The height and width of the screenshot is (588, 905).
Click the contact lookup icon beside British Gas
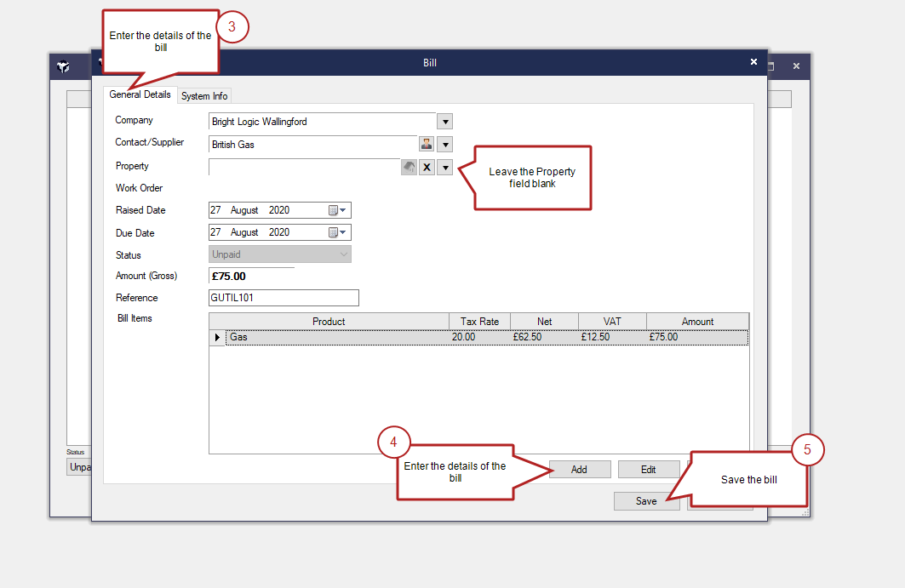coord(427,145)
